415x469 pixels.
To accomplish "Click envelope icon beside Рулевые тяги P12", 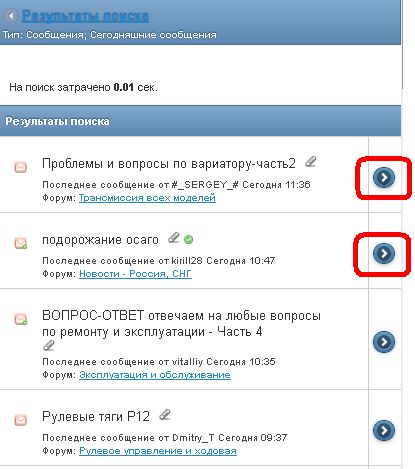I will click(x=20, y=420).
